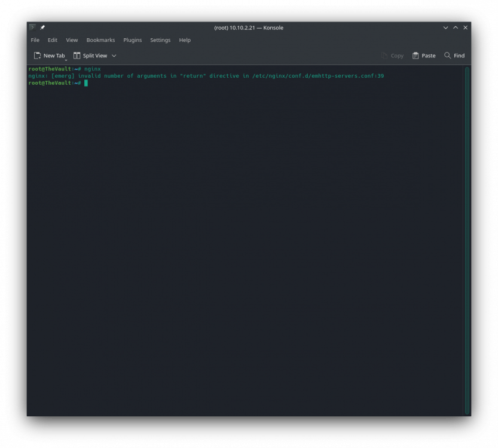Open the Settings menu
Screen dimensions: 498x448
[160, 40]
